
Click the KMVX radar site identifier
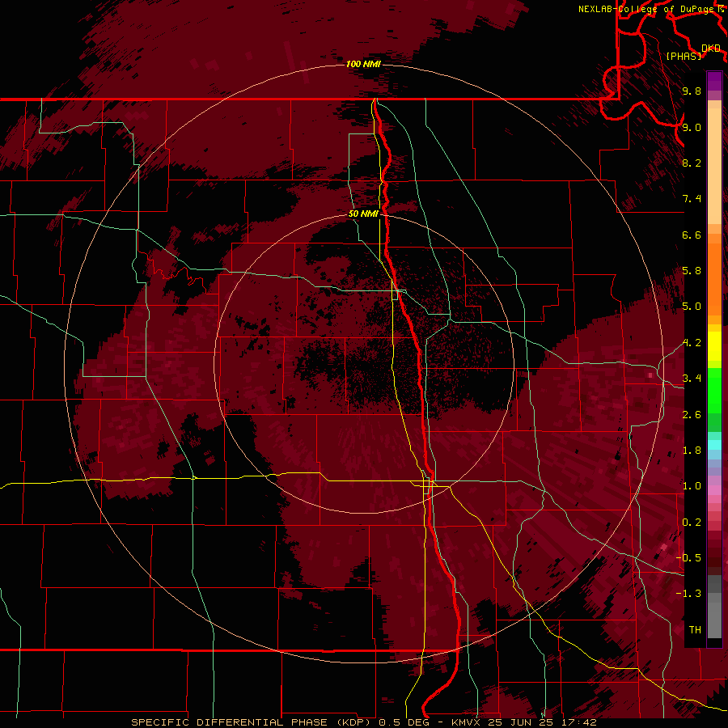464,722
